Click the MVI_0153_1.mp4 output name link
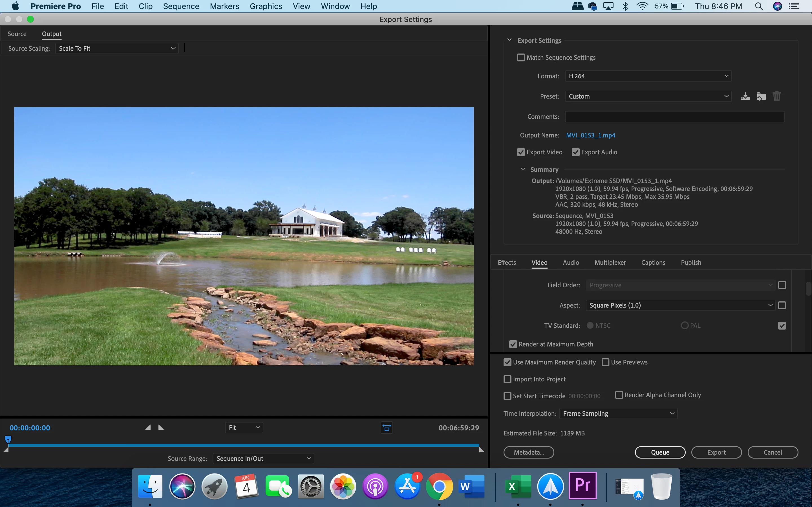Viewport: 812px width, 507px height. coord(591,135)
